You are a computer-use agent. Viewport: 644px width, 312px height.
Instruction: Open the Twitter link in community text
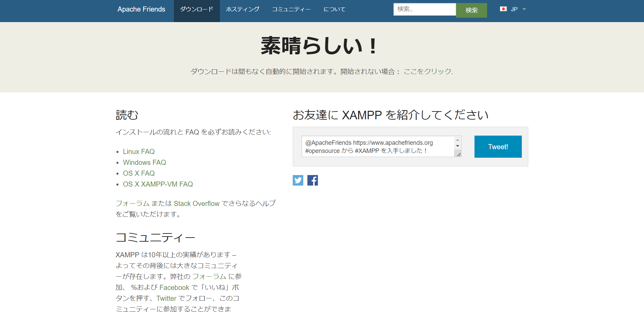point(166,298)
